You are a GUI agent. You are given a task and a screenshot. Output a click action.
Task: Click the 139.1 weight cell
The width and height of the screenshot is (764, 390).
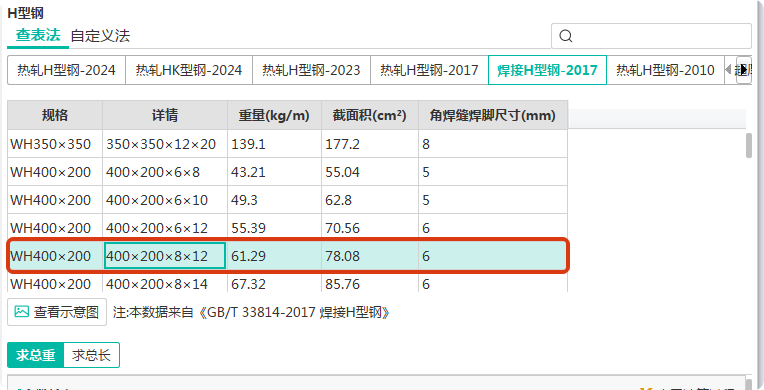(x=274, y=144)
